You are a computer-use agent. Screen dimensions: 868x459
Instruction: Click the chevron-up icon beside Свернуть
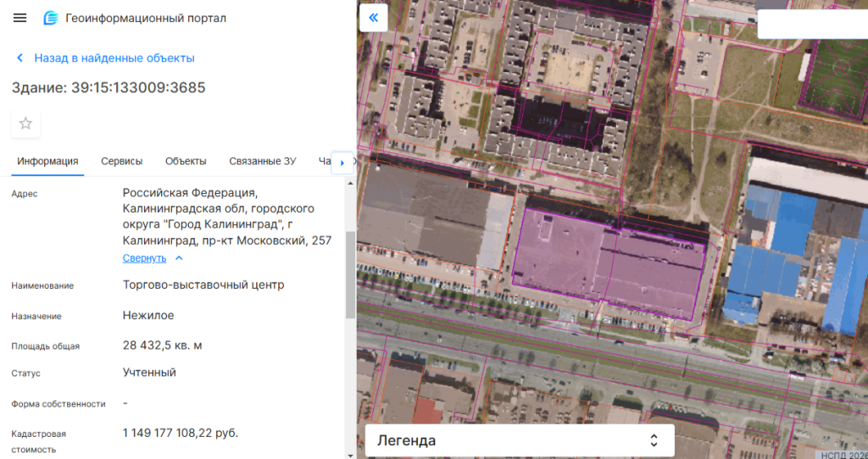click(179, 258)
